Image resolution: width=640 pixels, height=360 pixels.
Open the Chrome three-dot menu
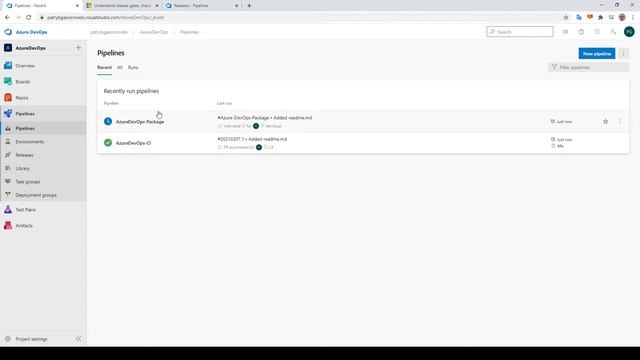[x=633, y=18]
